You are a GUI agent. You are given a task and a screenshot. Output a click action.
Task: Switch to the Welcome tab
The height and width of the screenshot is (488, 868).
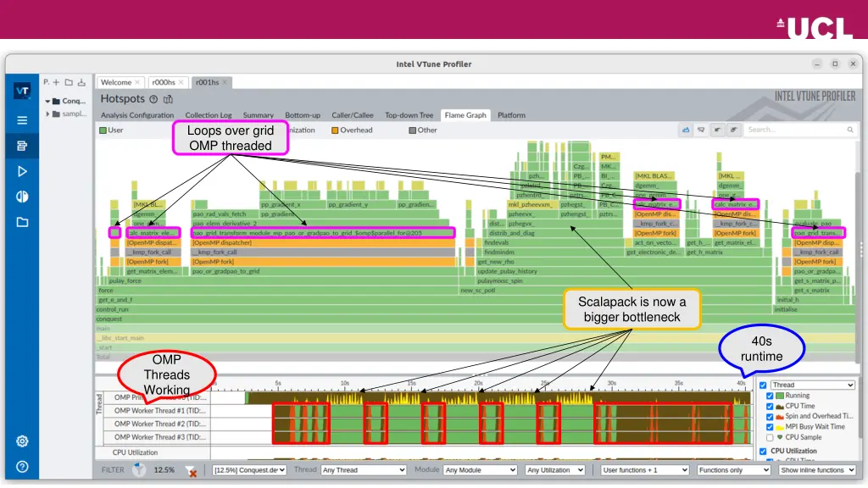click(116, 82)
